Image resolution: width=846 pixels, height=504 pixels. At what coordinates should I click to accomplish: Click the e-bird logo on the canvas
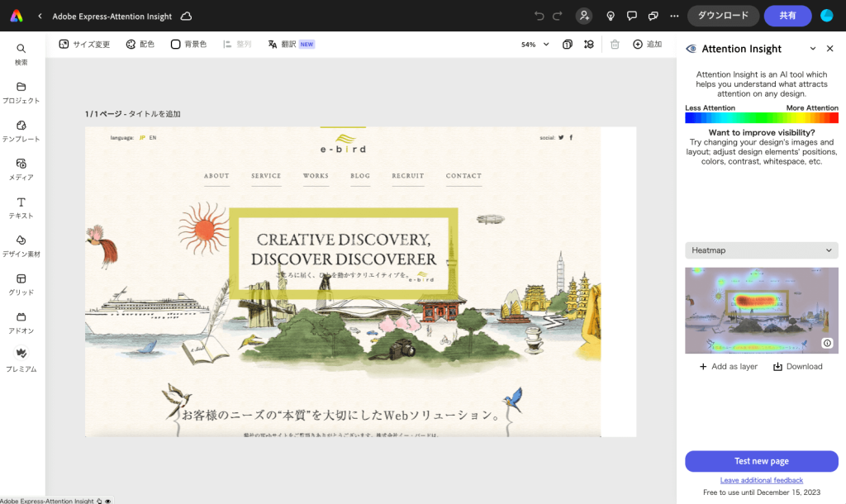click(343, 144)
